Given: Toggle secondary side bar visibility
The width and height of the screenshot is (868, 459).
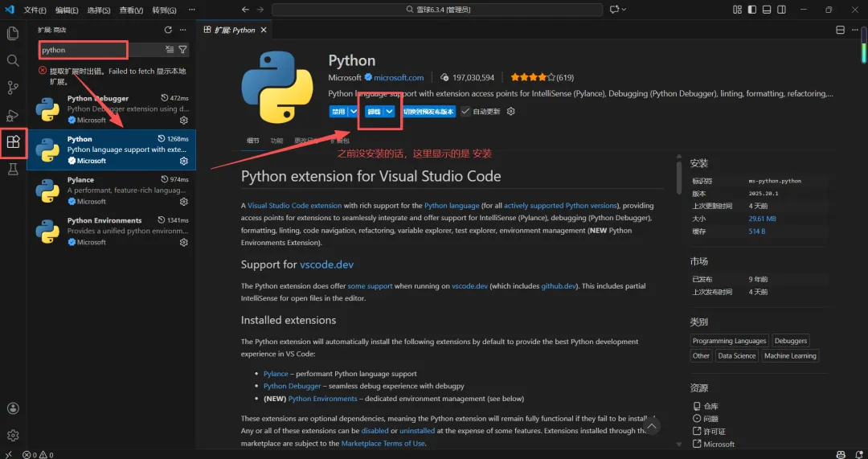Looking at the screenshot, I should [781, 10].
